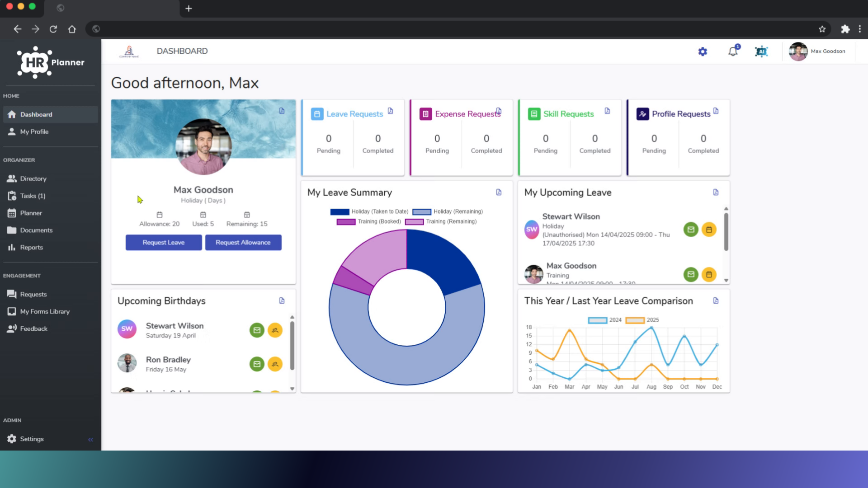This screenshot has height=488, width=868.
Task: Open the Planner sidebar item
Action: [50, 213]
